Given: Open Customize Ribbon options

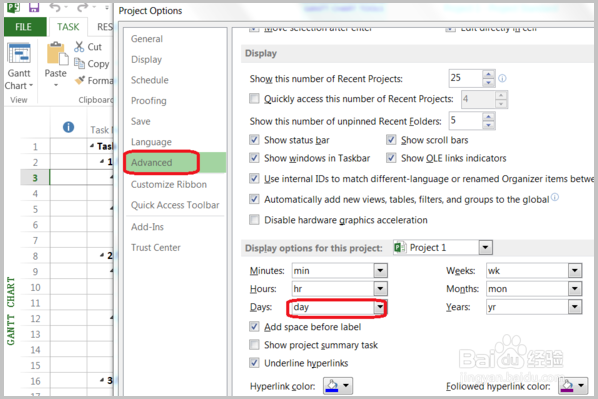Looking at the screenshot, I should [x=169, y=185].
